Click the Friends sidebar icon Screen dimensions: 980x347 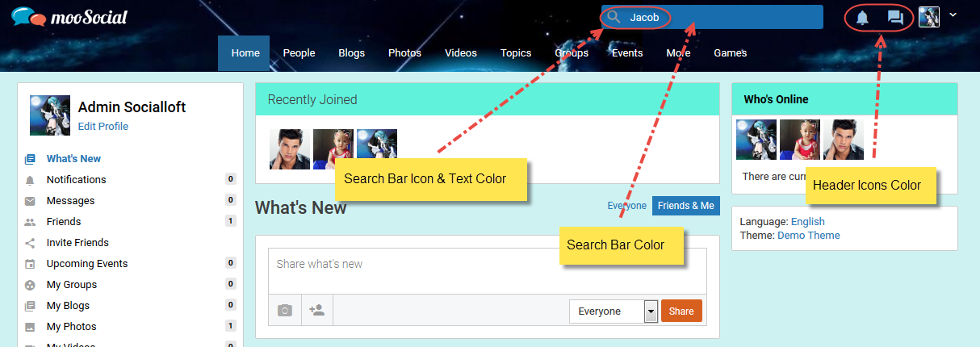click(x=30, y=222)
